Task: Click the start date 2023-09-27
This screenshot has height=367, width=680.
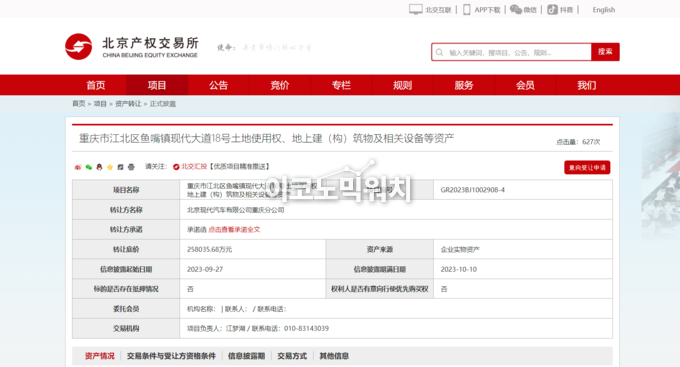Action: pos(205,269)
